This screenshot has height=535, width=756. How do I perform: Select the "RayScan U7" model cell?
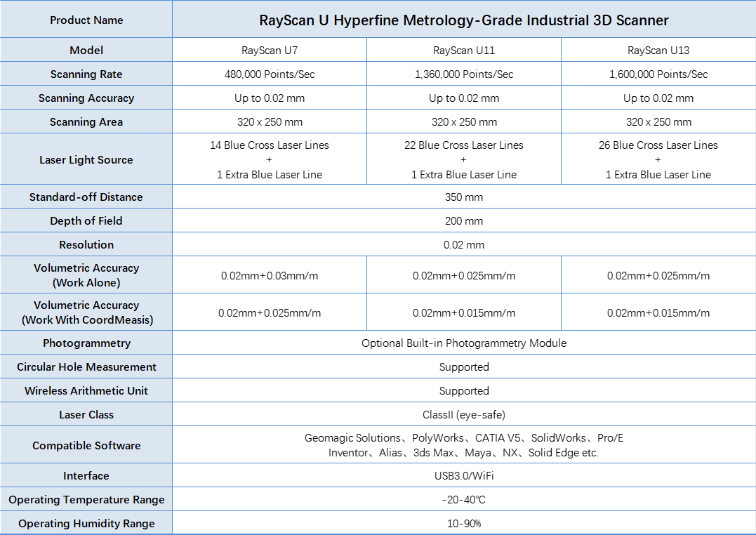pos(270,50)
